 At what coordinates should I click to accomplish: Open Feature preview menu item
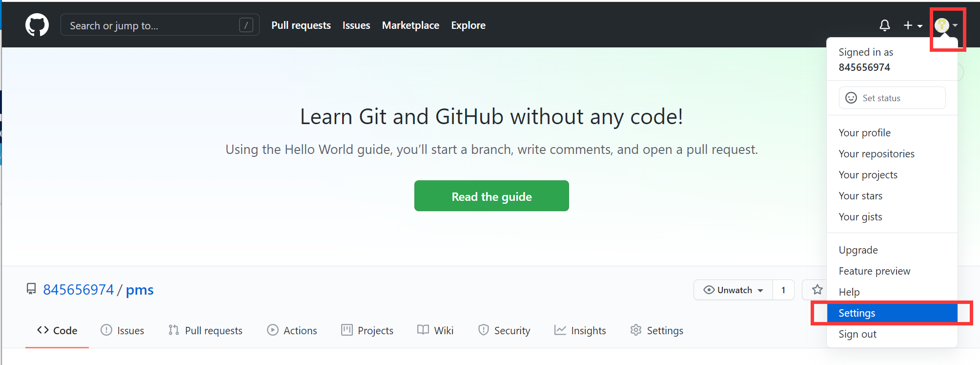pos(892,271)
